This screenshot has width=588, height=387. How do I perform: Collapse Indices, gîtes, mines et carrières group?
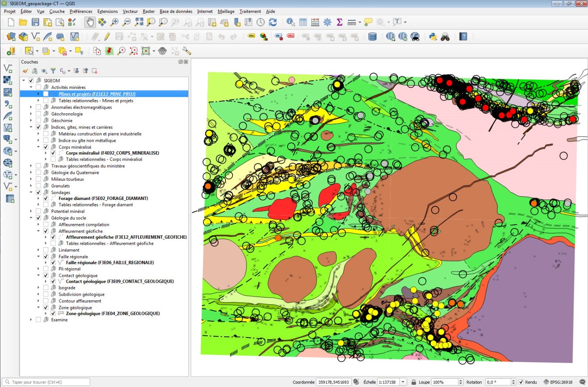click(31, 127)
